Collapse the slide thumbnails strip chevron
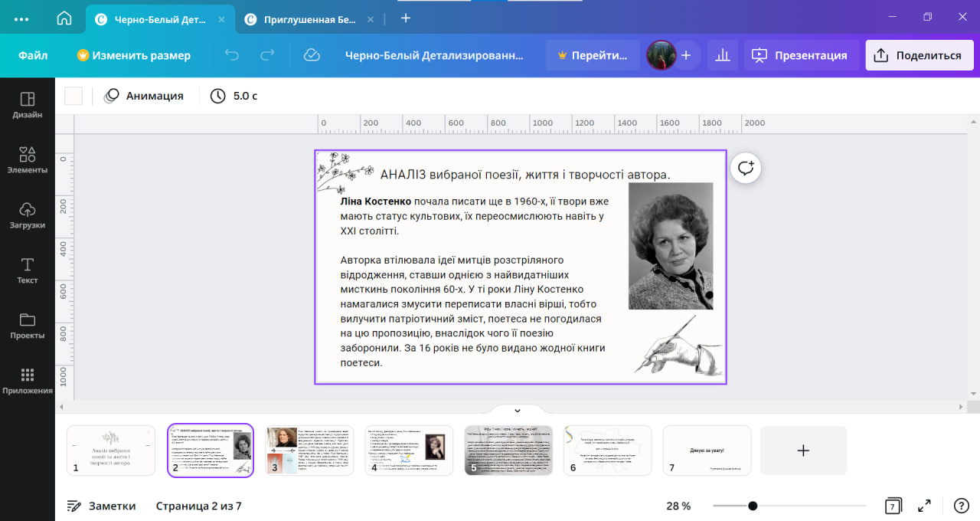Screen dimensions: 980x521 click(x=517, y=411)
